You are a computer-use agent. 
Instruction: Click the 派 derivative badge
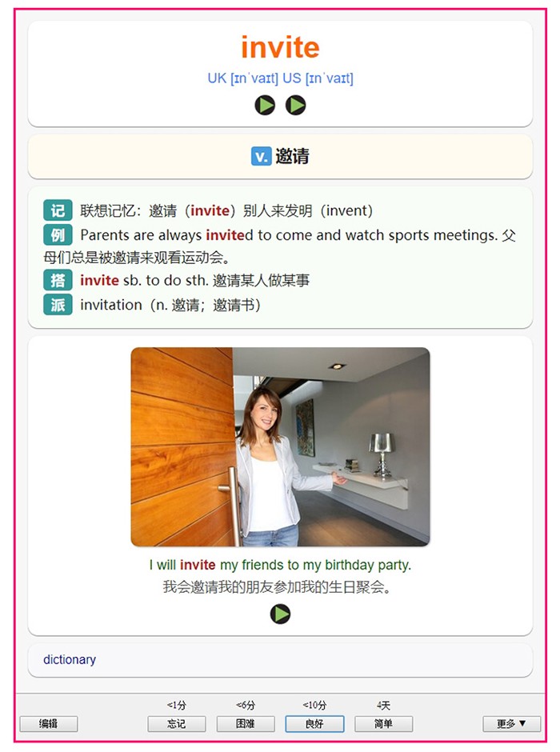(58, 305)
